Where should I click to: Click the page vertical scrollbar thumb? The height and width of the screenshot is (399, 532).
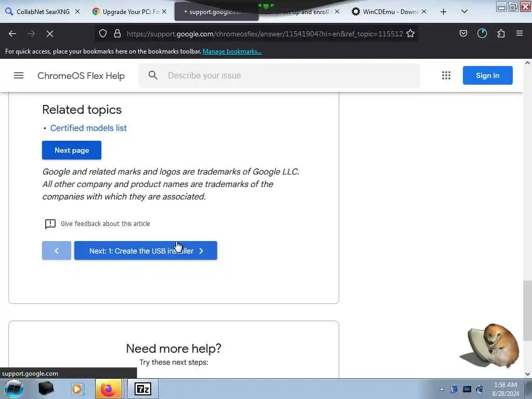(527, 311)
